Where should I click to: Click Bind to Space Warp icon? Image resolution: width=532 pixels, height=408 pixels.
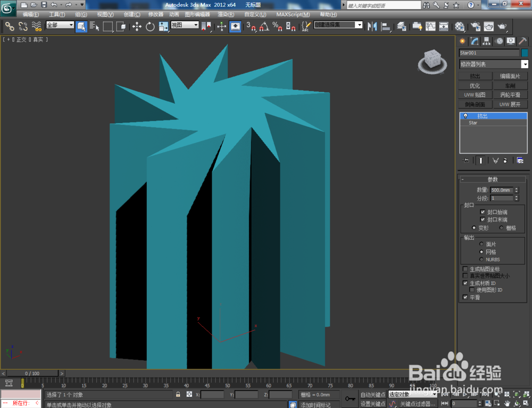click(37, 27)
